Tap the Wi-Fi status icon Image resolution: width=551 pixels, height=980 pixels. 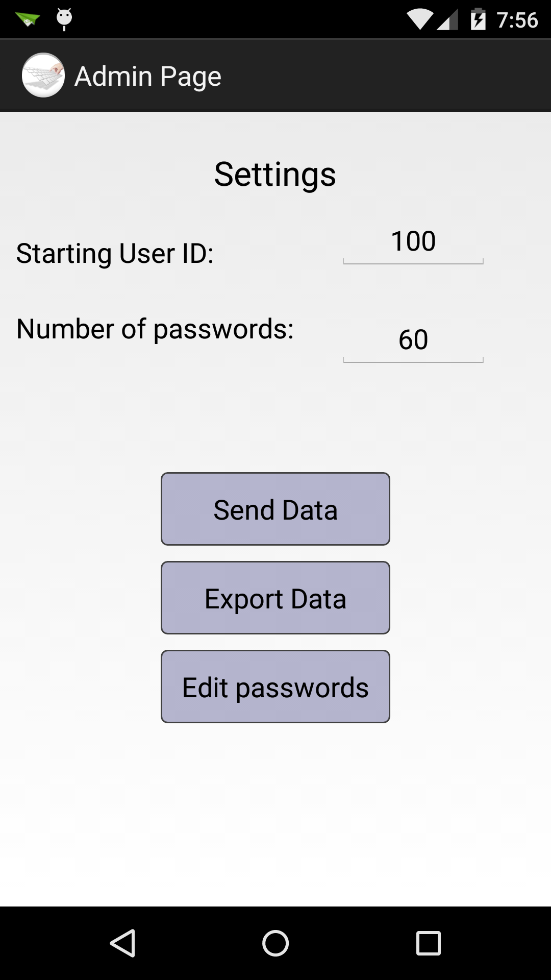coord(419,19)
